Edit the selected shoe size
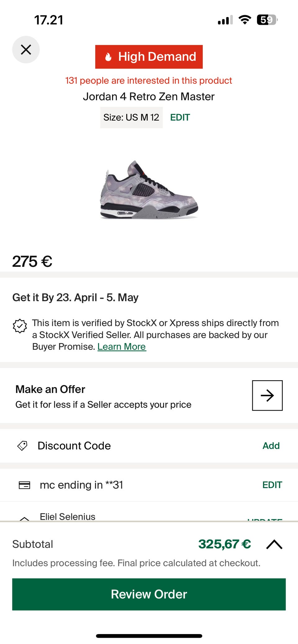Screen dimensions: 298x644 tap(180, 117)
